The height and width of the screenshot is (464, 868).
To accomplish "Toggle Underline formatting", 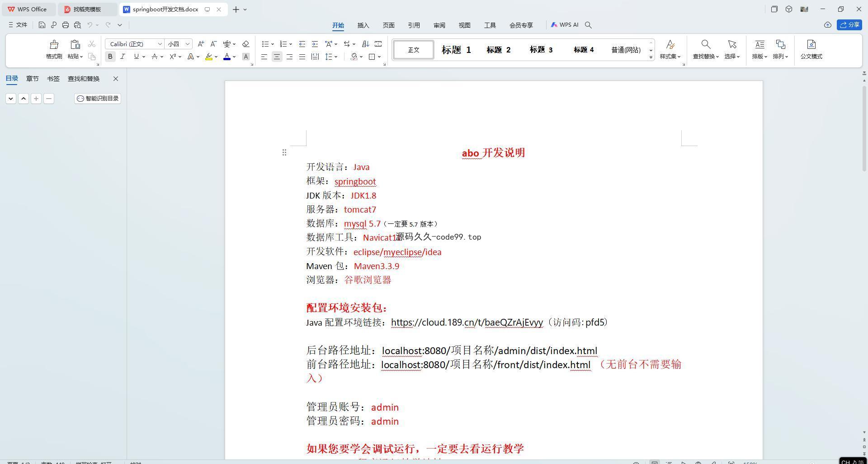I will (136, 57).
